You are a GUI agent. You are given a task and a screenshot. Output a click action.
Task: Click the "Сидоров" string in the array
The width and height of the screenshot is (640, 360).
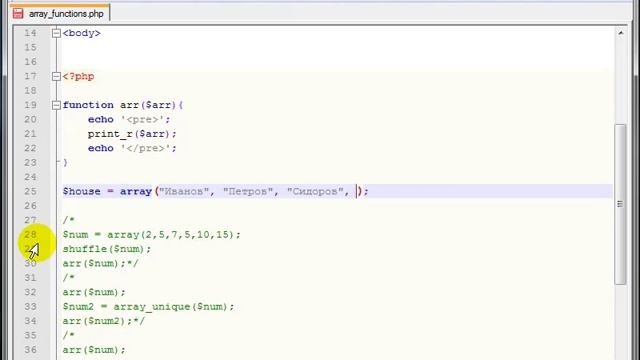click(315, 191)
